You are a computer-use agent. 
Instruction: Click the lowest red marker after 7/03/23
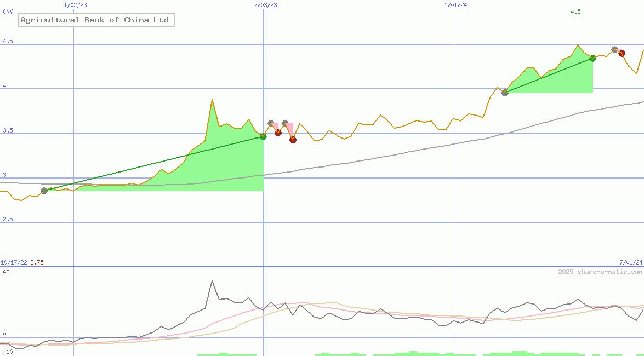coord(293,140)
